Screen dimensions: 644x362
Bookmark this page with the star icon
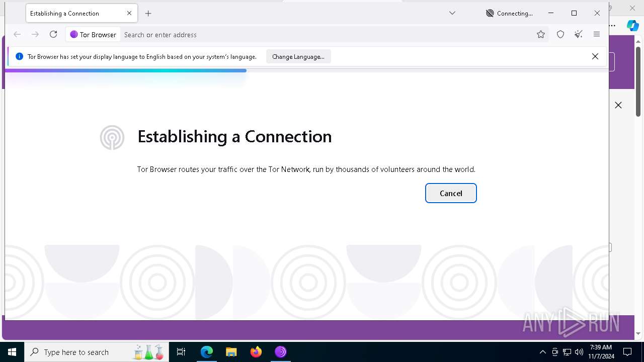tap(541, 35)
